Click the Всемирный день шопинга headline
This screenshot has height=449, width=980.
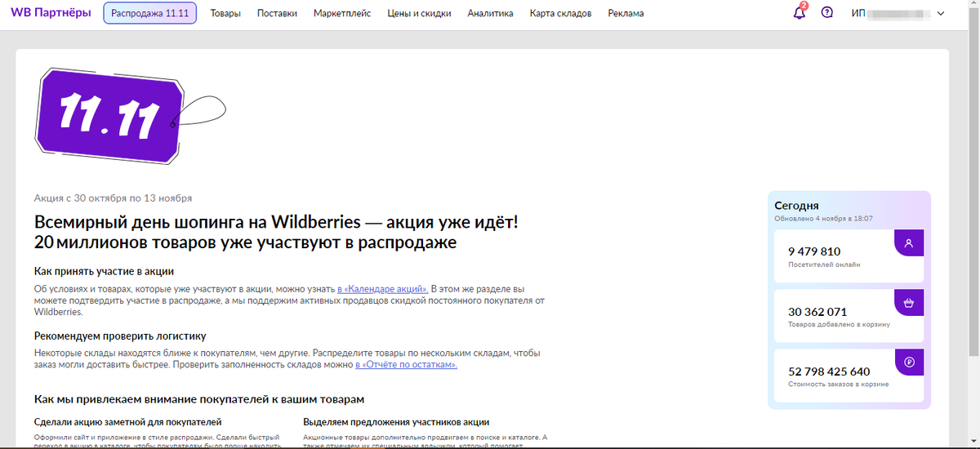276,232
